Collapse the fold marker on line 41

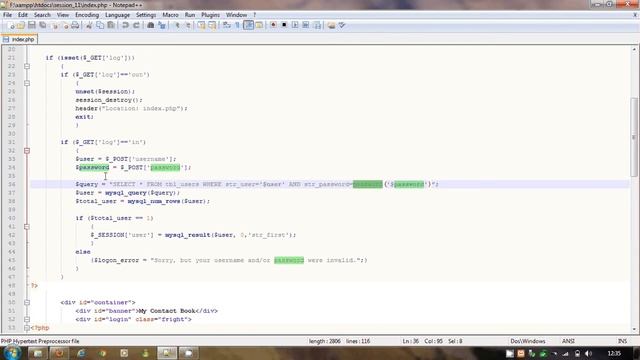click(27, 227)
